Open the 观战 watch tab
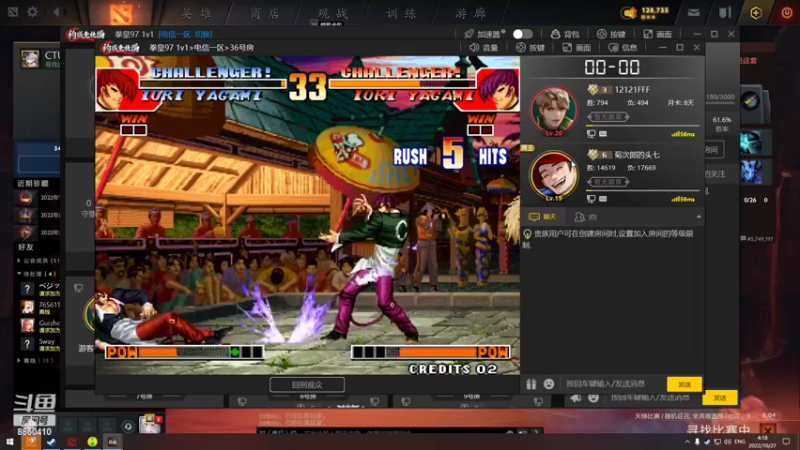 pos(333,13)
